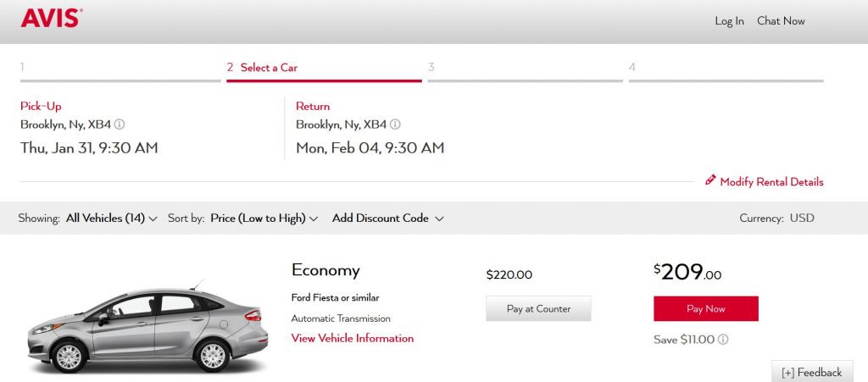
Task: Click the Log In link
Action: pyautogui.click(x=729, y=21)
